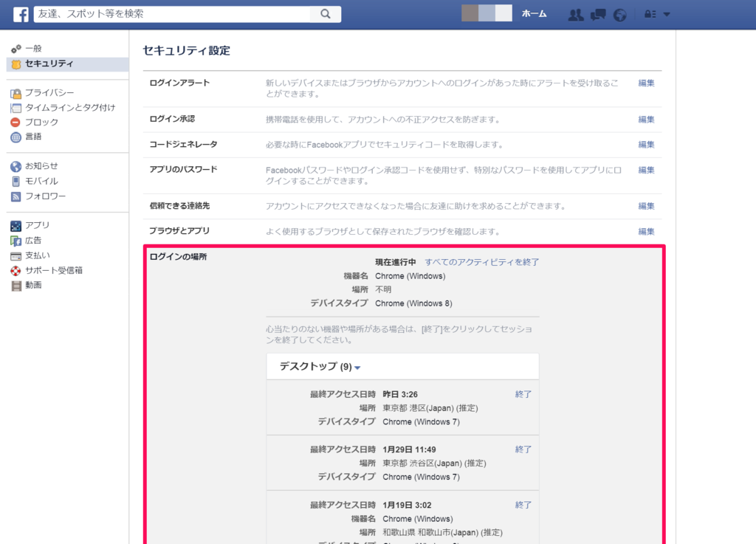Click the お知らせ globe icon

(16, 166)
